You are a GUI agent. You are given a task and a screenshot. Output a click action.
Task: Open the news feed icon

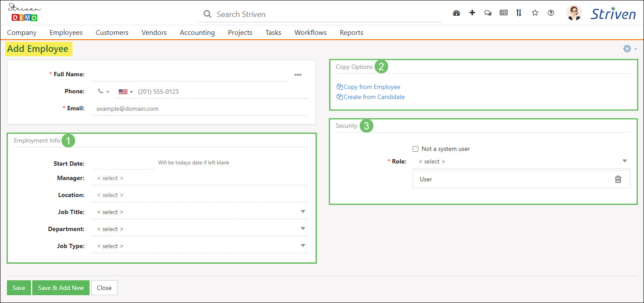(x=503, y=13)
